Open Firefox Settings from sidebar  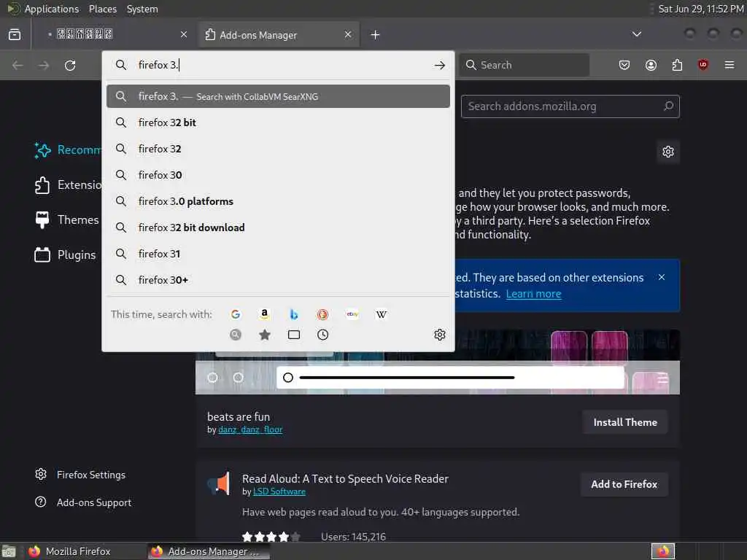tap(80, 475)
